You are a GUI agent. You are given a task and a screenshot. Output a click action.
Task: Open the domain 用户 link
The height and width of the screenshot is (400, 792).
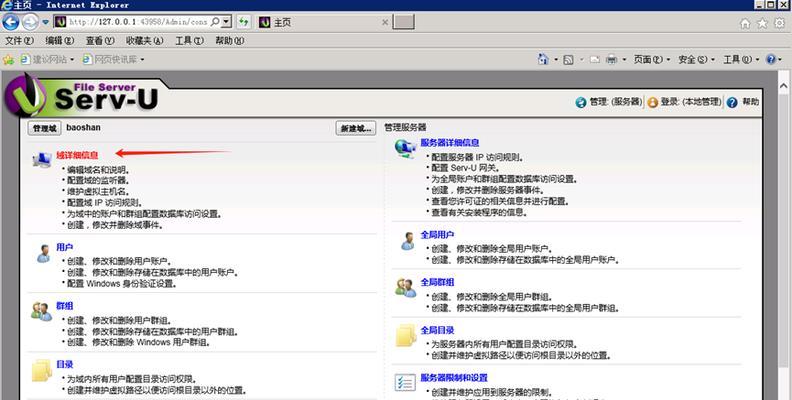point(64,247)
